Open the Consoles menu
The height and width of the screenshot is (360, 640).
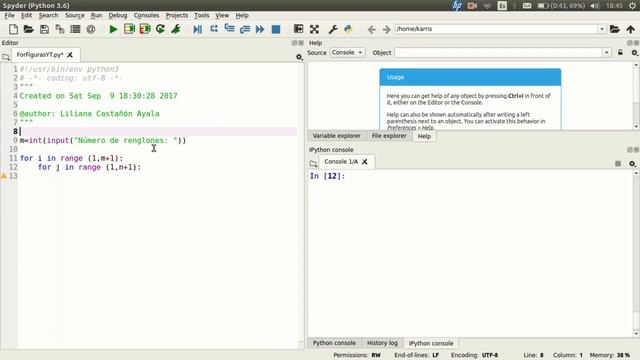146,15
